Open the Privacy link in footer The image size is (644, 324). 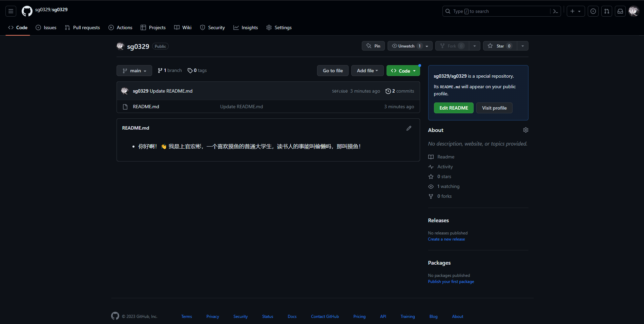pyautogui.click(x=213, y=317)
